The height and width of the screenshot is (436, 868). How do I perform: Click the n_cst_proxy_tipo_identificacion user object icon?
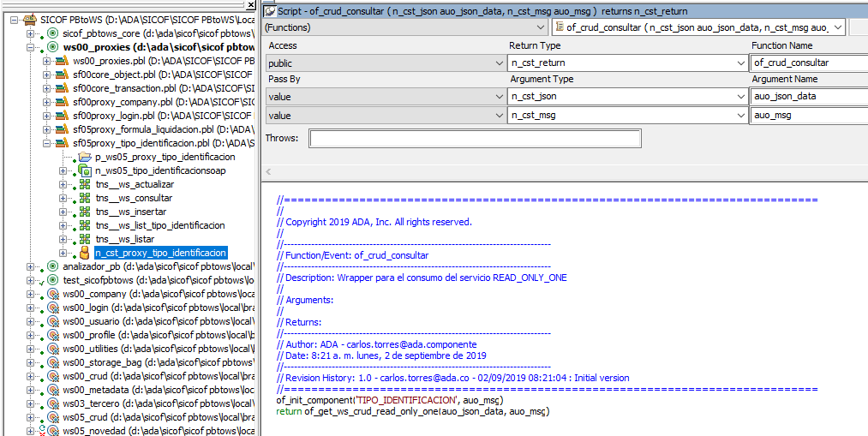(x=84, y=253)
